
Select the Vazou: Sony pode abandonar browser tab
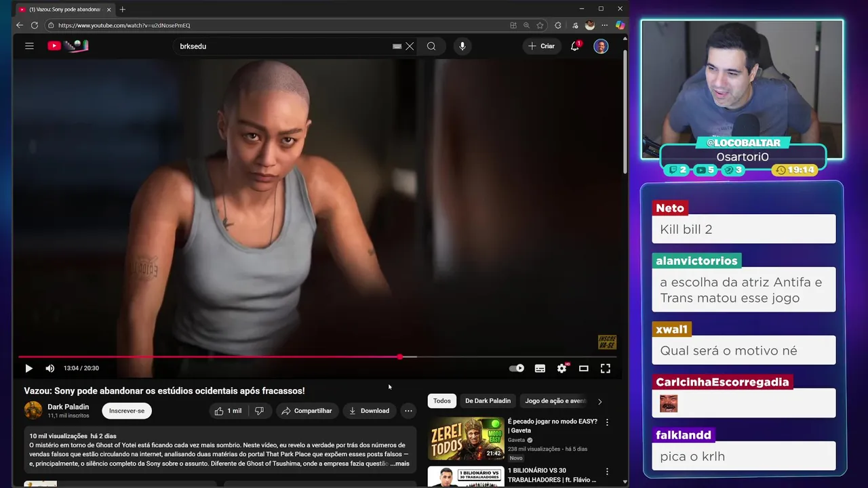click(x=64, y=9)
